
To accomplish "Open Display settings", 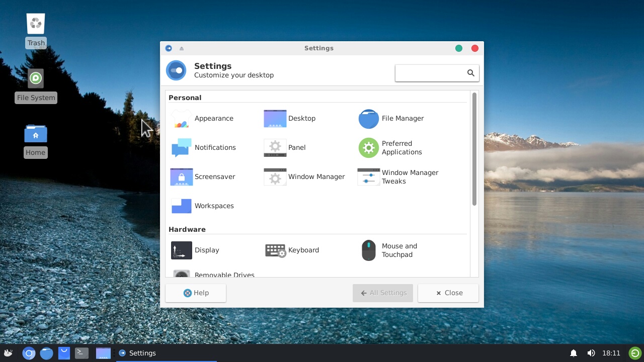I will pos(195,250).
